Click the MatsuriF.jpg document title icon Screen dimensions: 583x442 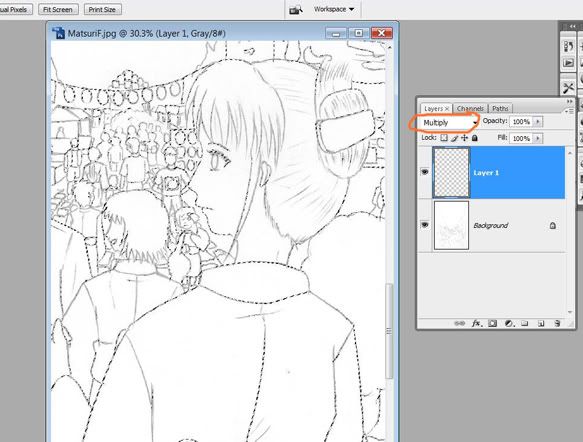click(x=58, y=33)
